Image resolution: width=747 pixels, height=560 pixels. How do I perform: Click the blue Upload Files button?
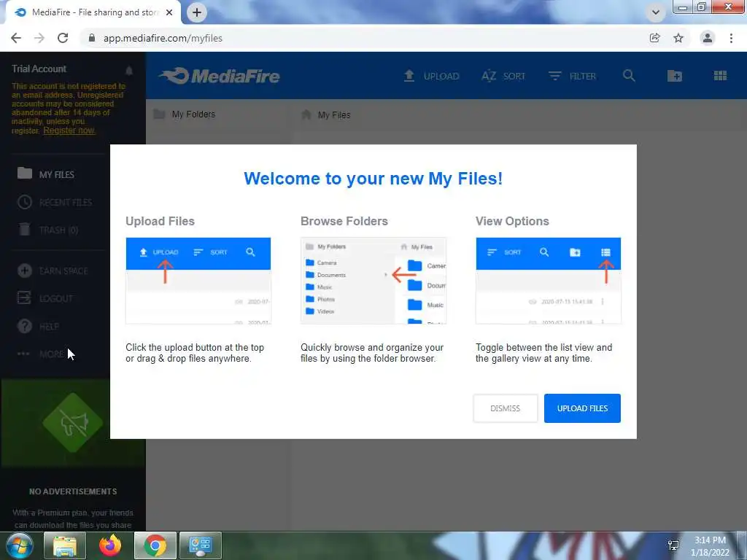(x=582, y=408)
